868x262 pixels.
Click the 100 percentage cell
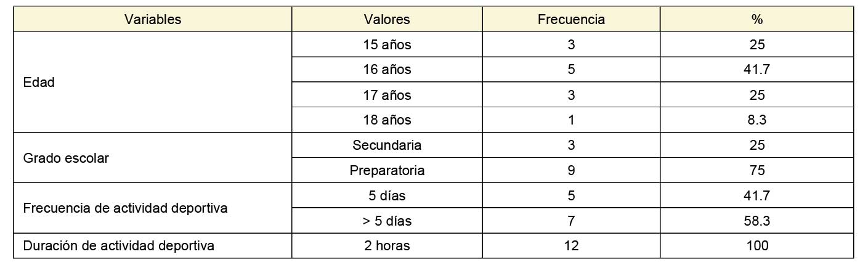756,245
